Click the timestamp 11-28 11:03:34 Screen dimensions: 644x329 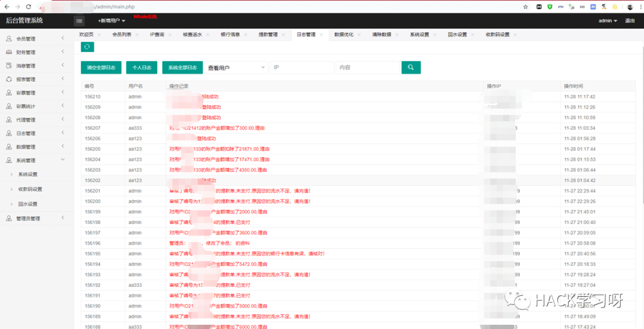580,128
